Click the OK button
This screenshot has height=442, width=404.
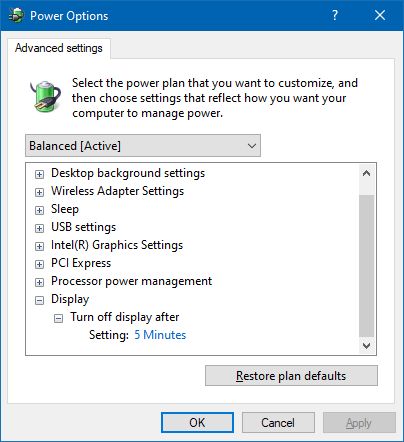(x=197, y=423)
